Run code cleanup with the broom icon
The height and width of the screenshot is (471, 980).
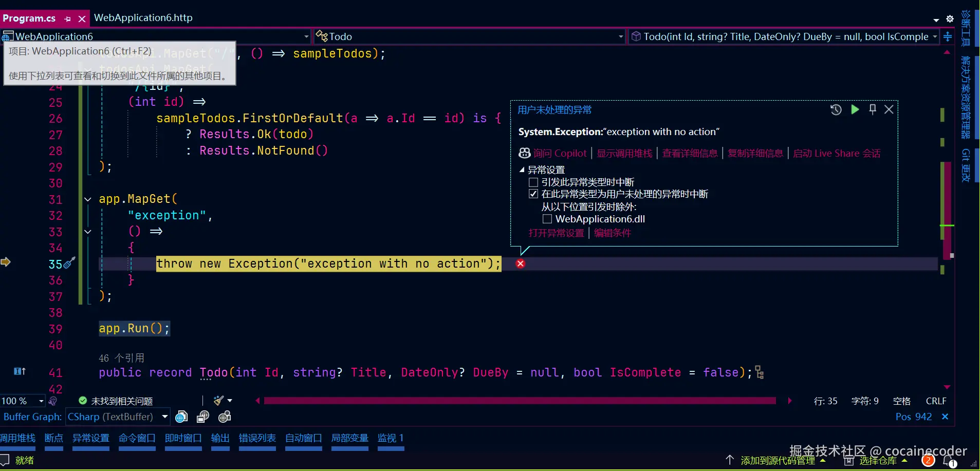click(x=219, y=401)
